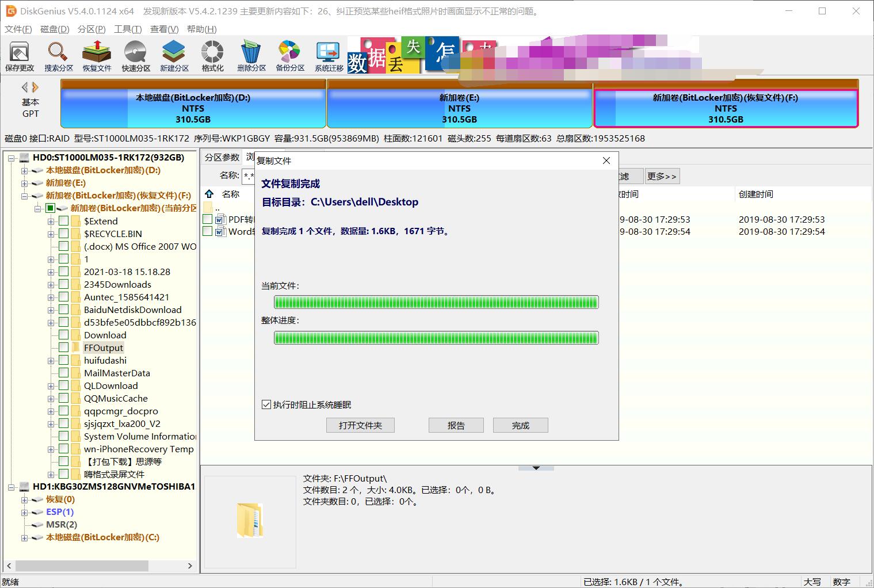Select the 新建分区 new partition icon
The image size is (874, 588).
[174, 55]
